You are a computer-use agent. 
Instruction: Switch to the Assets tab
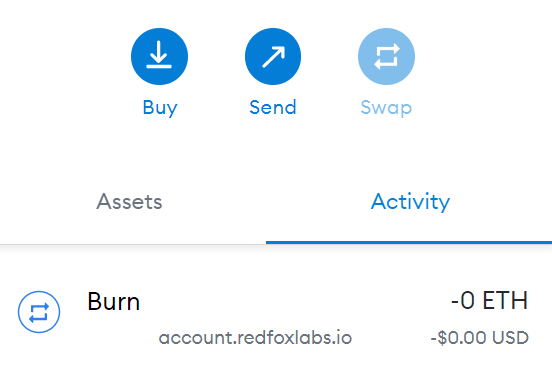tap(129, 202)
